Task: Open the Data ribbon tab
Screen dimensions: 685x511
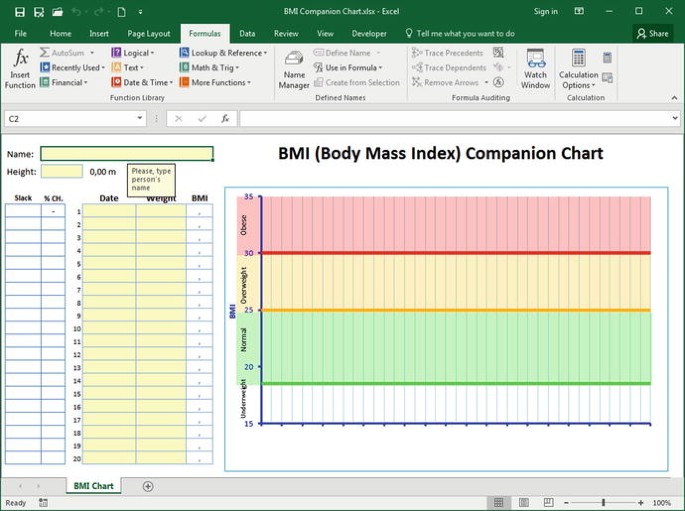Action: coord(246,33)
